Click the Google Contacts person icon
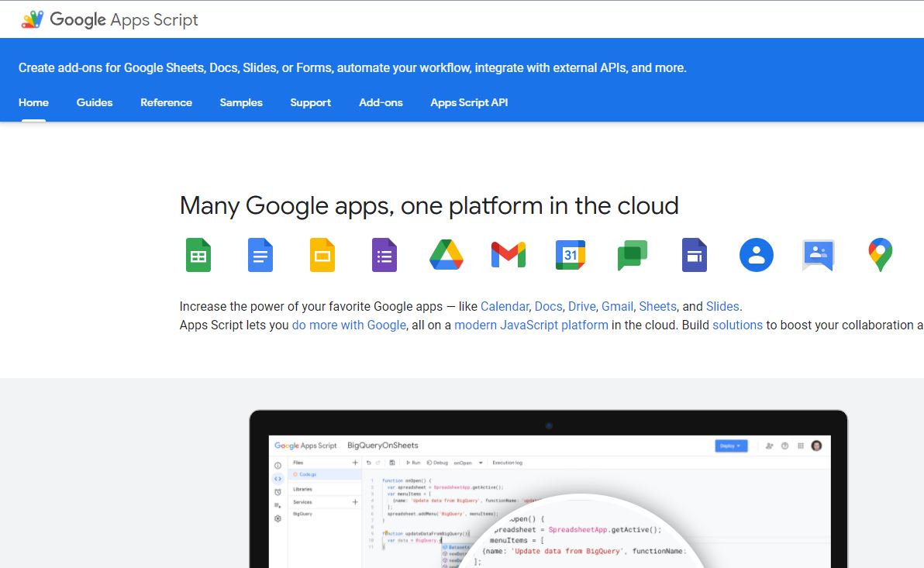Viewport: 924px width, 568px height. point(757,255)
